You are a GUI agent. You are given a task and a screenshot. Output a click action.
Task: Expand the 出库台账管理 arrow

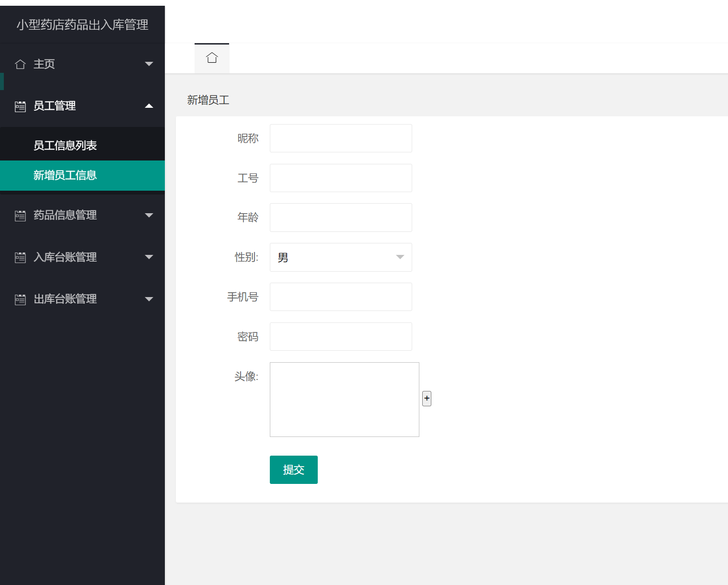[x=149, y=299]
